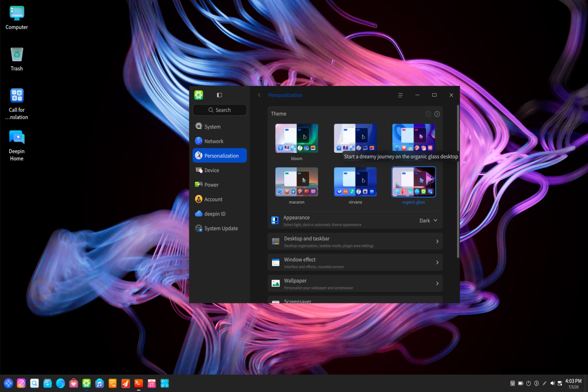Open the Personalization settings sidebar icon
This screenshot has height=392, width=588.
(x=198, y=155)
